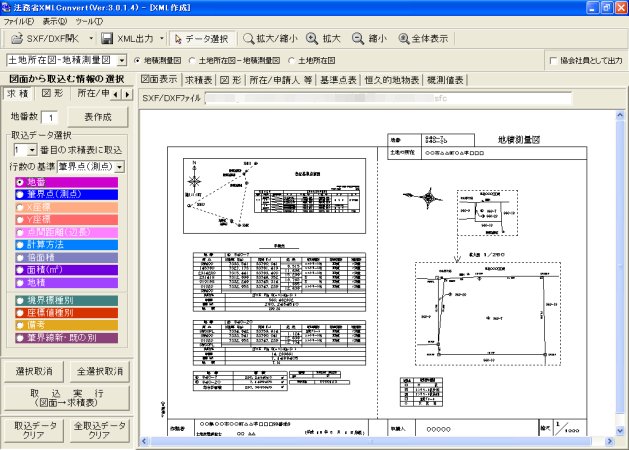Click the SXF/DXFファイル path field
629x450 pixels.
[388, 98]
